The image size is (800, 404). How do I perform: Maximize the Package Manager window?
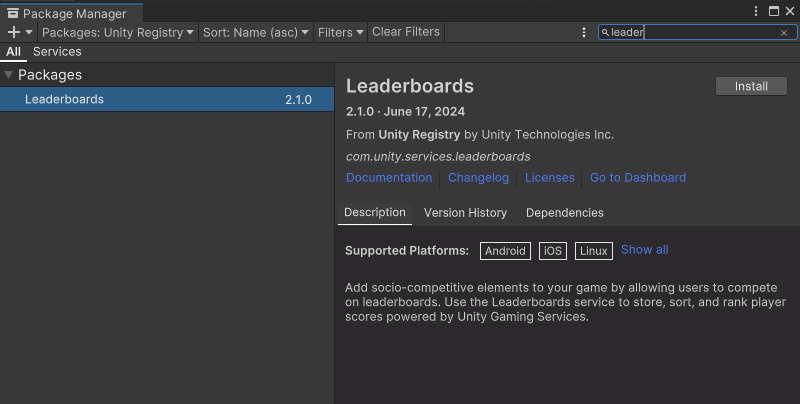pos(774,11)
